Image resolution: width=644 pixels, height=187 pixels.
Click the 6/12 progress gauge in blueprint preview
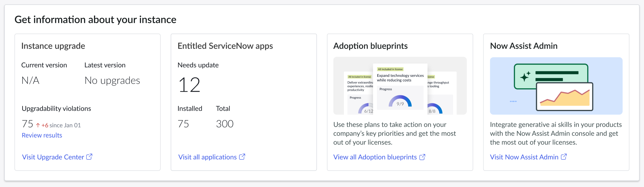pyautogui.click(x=366, y=108)
